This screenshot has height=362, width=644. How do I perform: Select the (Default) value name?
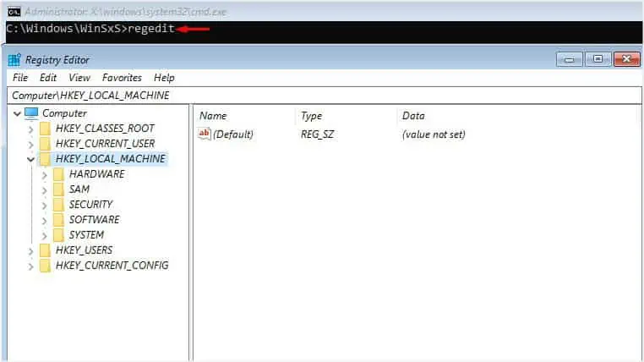(x=233, y=134)
